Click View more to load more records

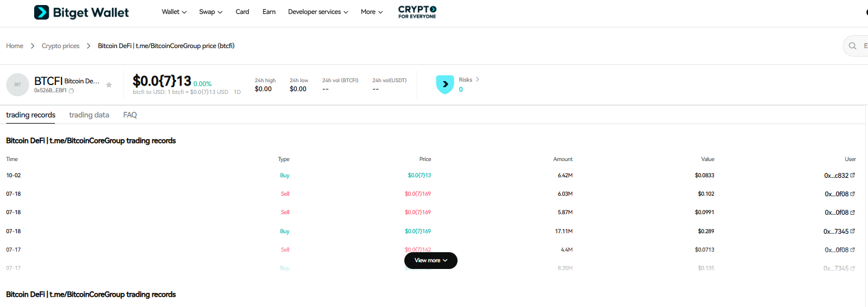431,261
